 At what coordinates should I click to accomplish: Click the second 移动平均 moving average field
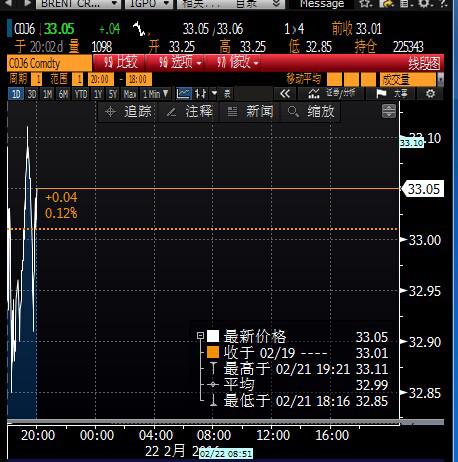[x=351, y=79]
